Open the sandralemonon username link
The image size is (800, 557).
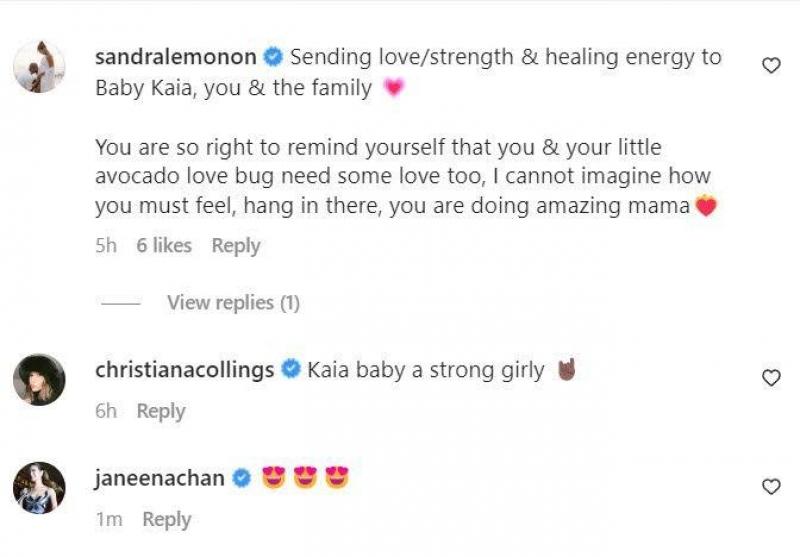176,57
